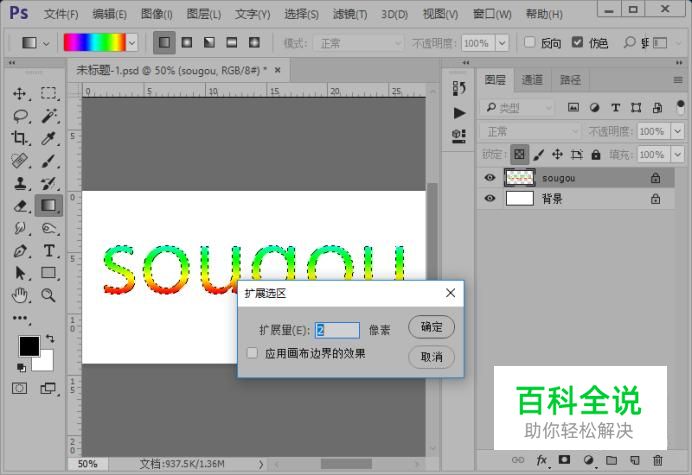Select the Path Selection tool
The image size is (692, 475).
tap(19, 273)
